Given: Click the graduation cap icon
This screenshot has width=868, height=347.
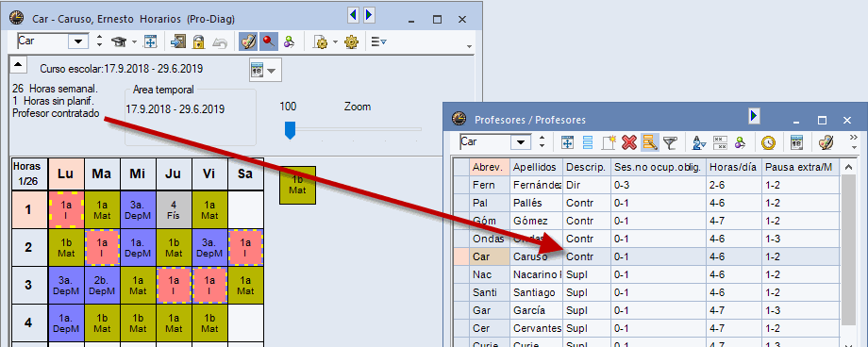Looking at the screenshot, I should point(119,41).
